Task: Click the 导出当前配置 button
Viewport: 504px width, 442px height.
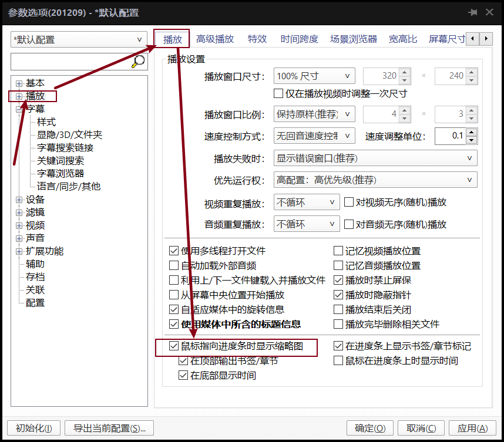Action: pos(109,428)
